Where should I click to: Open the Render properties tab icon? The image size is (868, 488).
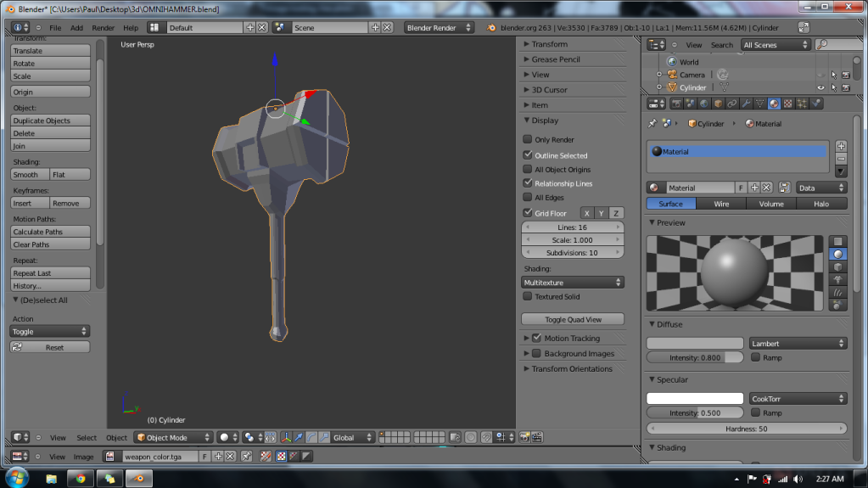click(x=676, y=104)
